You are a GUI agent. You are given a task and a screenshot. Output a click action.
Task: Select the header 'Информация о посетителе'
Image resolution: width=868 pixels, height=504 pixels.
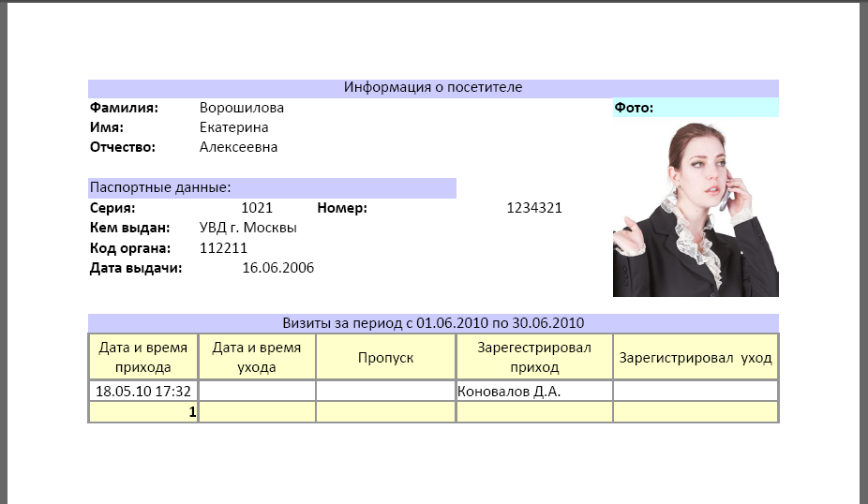tap(433, 87)
